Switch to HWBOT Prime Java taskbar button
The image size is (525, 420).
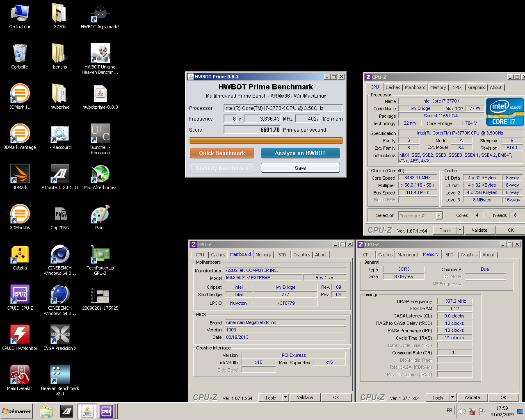click(x=87, y=411)
